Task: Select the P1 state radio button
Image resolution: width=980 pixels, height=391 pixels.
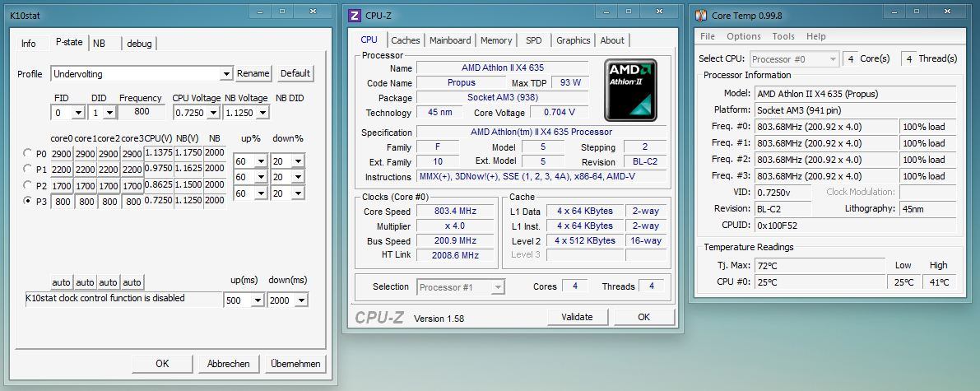Action: [x=27, y=168]
